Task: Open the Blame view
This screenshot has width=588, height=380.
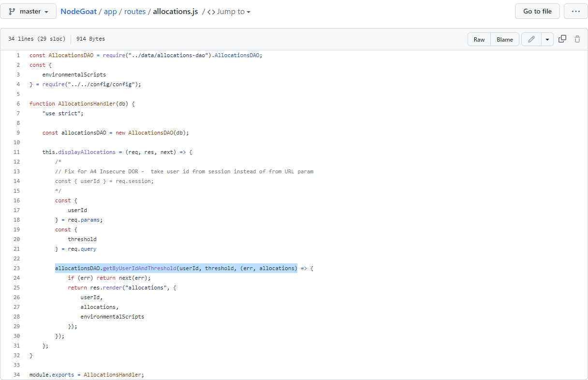Action: (x=505, y=39)
